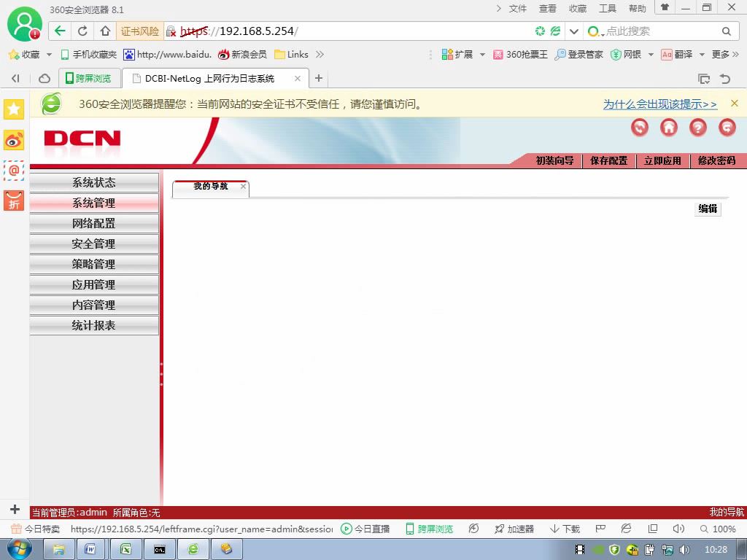Open the 统计报表 menu

point(94,325)
